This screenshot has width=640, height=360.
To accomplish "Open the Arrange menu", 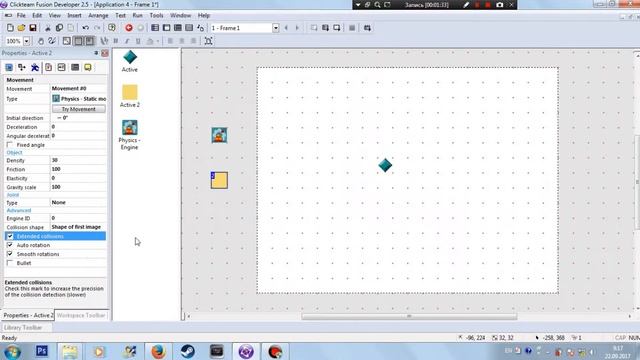I will [x=98, y=16].
